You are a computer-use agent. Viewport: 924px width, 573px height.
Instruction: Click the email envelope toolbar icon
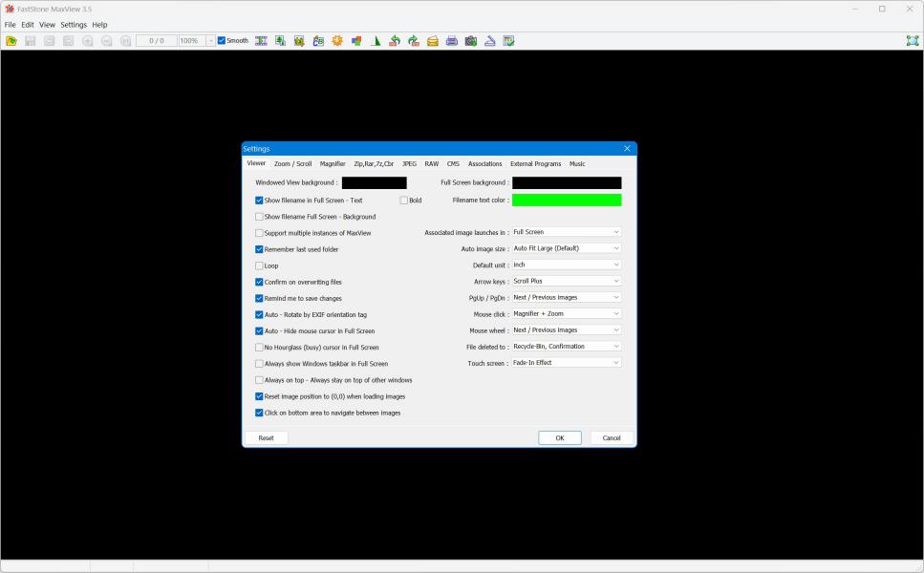click(433, 41)
